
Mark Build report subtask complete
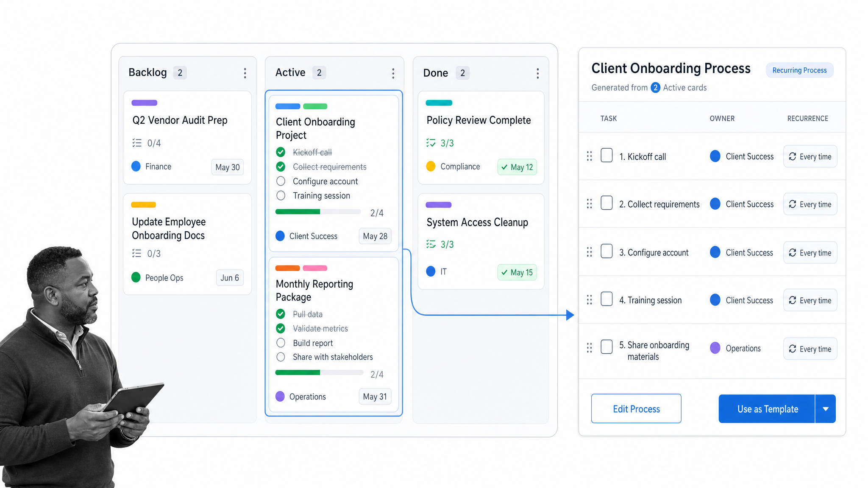point(281,343)
